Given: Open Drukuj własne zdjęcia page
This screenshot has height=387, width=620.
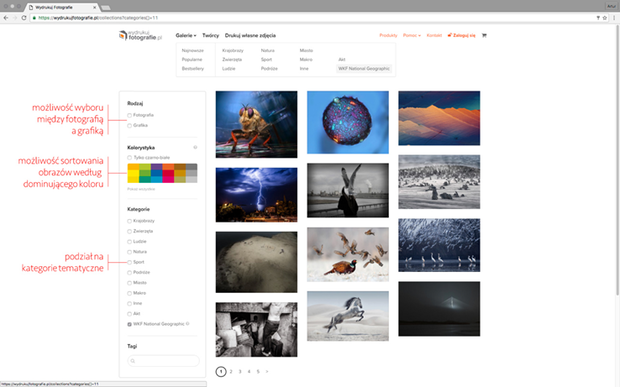Looking at the screenshot, I should 250,35.
